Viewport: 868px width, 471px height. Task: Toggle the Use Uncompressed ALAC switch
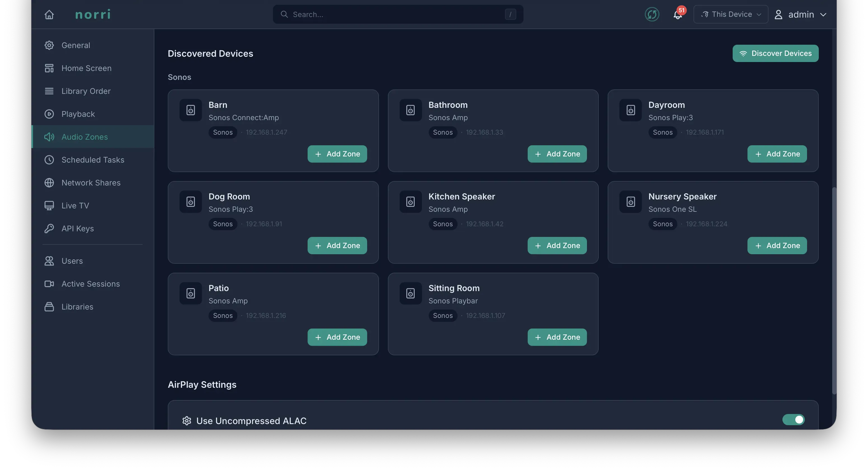pyautogui.click(x=793, y=420)
